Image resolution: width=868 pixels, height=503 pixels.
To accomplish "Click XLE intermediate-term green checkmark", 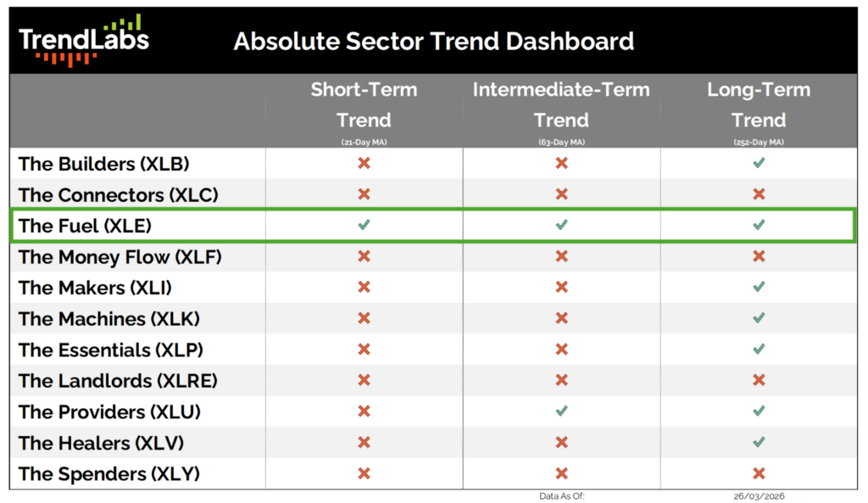I will click(561, 225).
